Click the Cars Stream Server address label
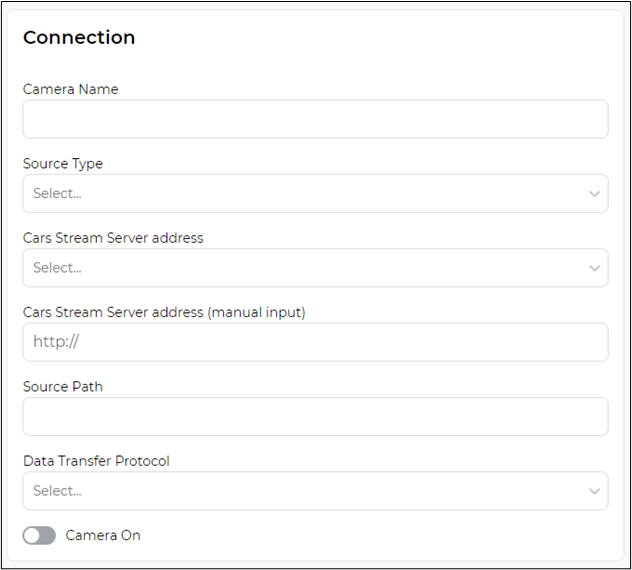 click(x=113, y=238)
